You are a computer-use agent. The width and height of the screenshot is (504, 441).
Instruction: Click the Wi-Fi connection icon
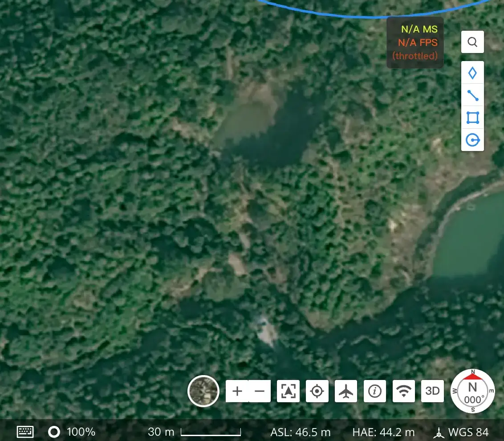404,391
